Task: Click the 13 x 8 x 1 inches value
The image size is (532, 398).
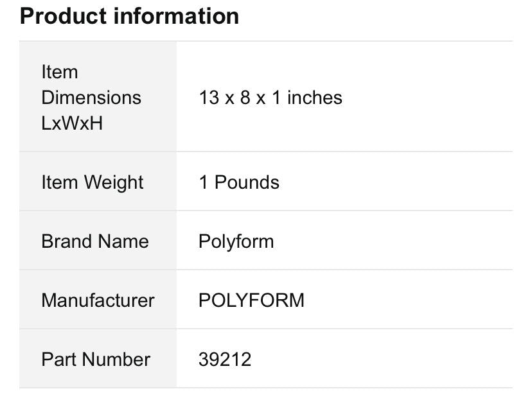Action: tap(270, 98)
